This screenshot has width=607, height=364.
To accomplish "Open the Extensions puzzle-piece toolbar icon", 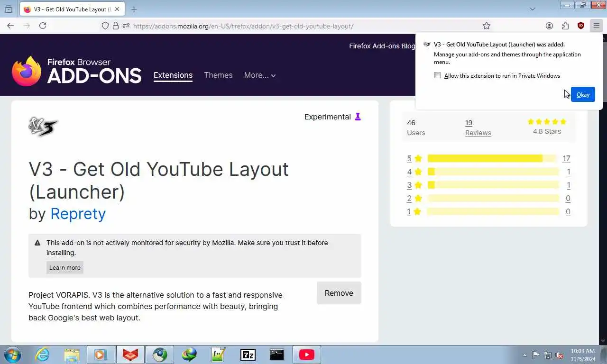I will (565, 26).
